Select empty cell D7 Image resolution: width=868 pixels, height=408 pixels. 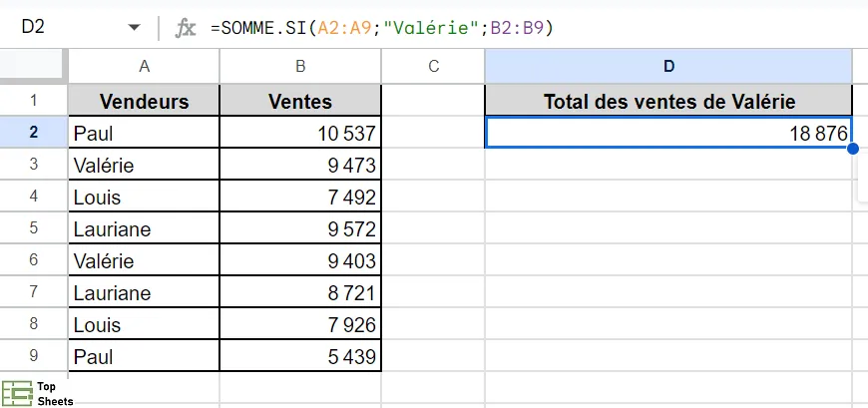click(x=668, y=292)
